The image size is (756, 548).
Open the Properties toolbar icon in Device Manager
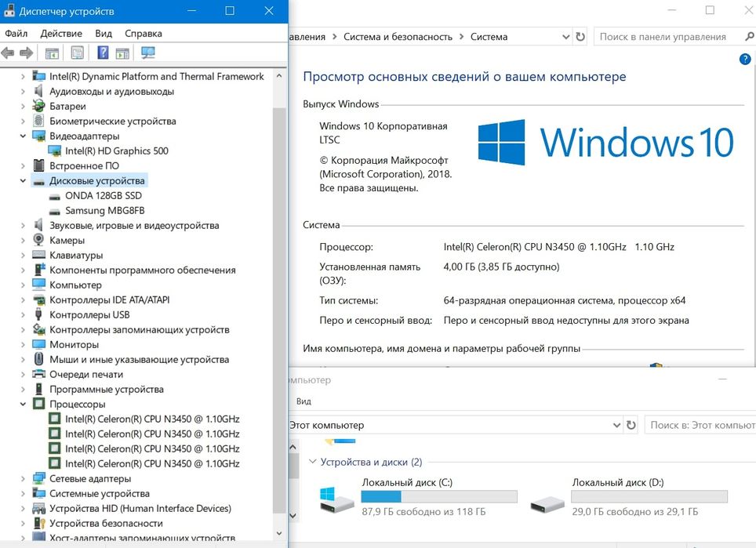point(77,53)
